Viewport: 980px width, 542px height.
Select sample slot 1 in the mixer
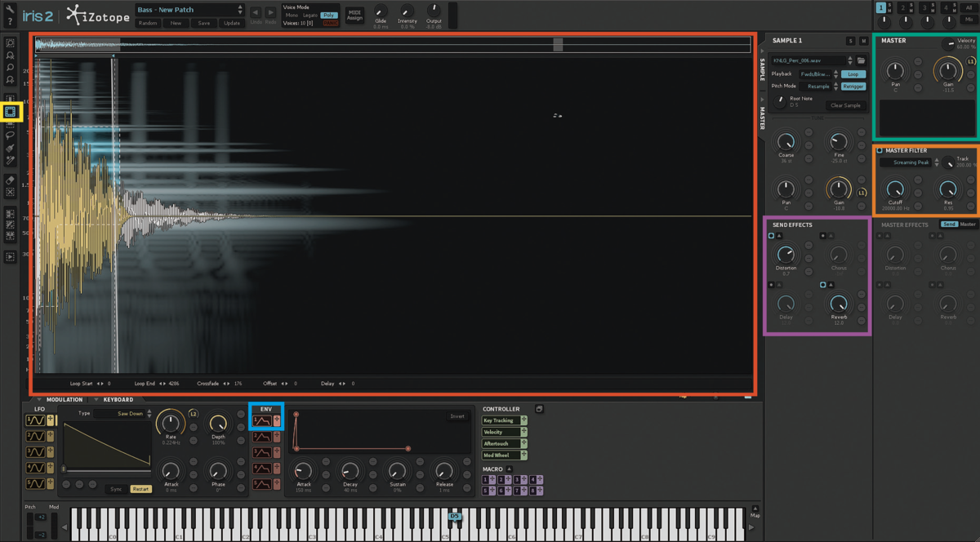(x=880, y=7)
